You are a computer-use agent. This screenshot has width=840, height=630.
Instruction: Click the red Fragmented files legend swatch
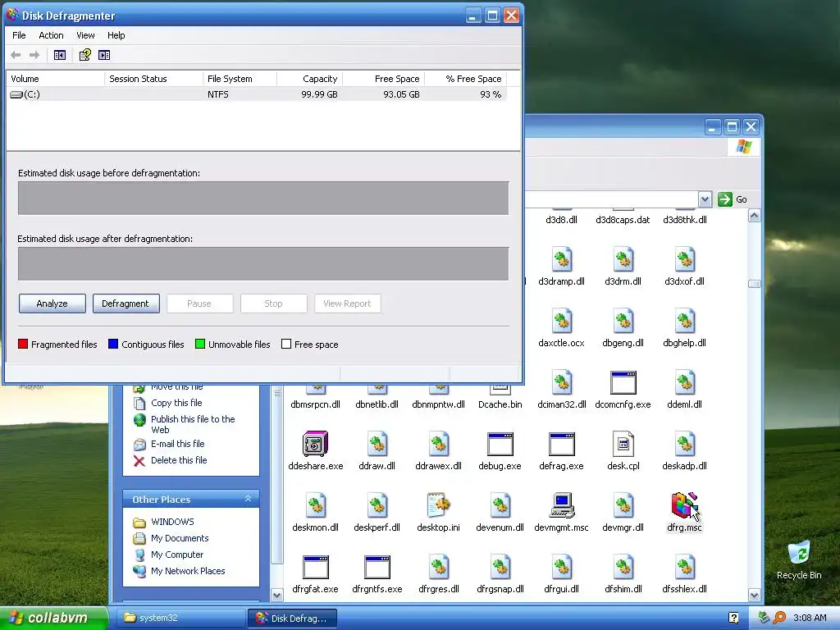tap(23, 344)
